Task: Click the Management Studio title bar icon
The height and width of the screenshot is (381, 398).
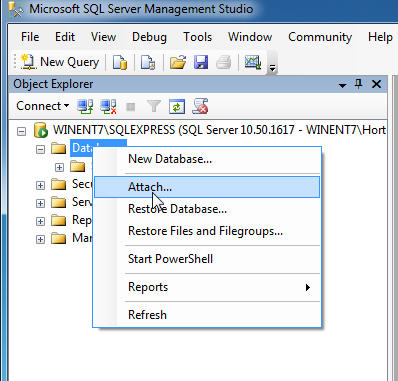Action: coord(16,9)
